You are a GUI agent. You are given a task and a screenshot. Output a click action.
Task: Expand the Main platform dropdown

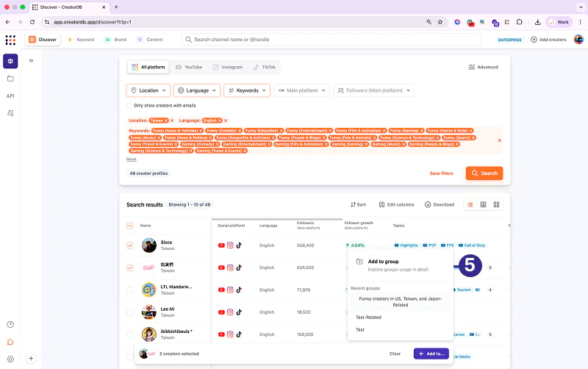coord(302,90)
